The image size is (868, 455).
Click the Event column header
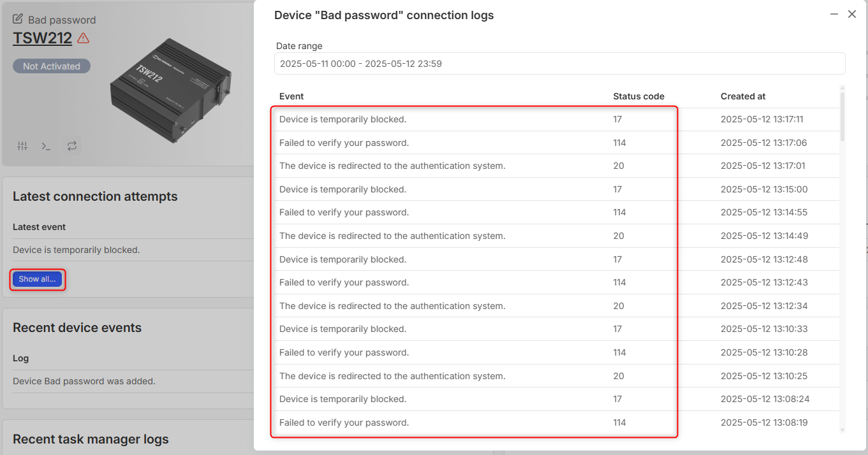pyautogui.click(x=291, y=96)
